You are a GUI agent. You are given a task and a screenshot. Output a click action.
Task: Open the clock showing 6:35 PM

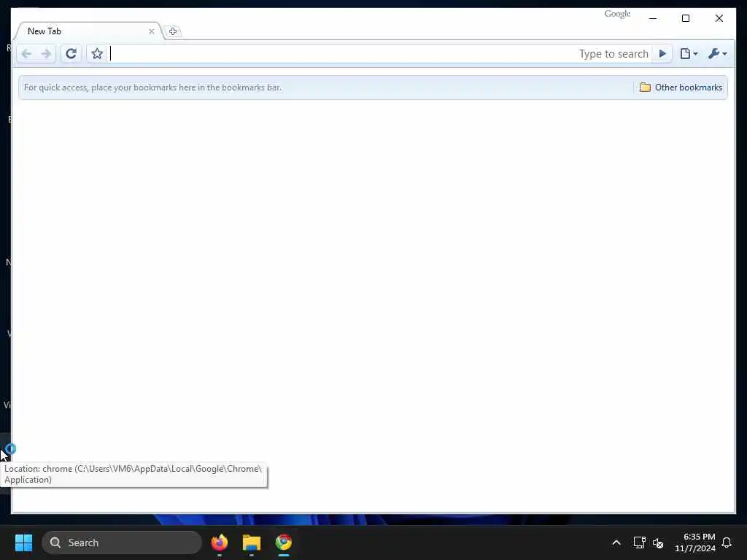(694, 542)
